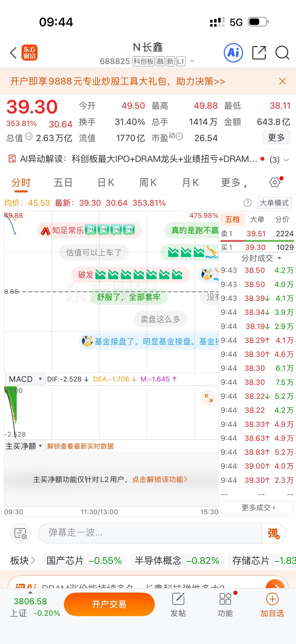Send danmaku with 弹 icon

tap(274, 533)
